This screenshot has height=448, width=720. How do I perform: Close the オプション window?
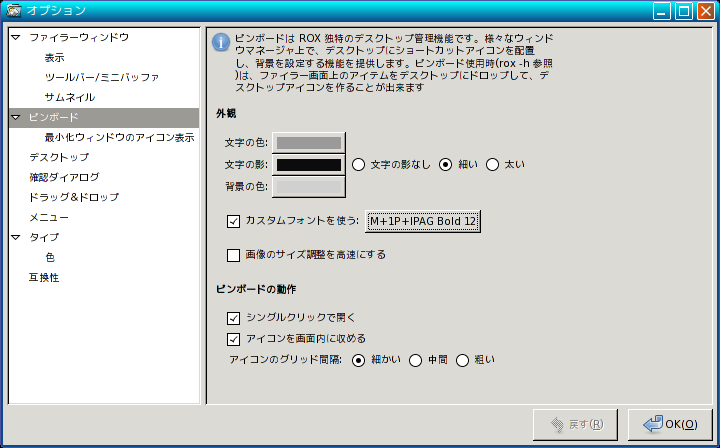pos(706,11)
